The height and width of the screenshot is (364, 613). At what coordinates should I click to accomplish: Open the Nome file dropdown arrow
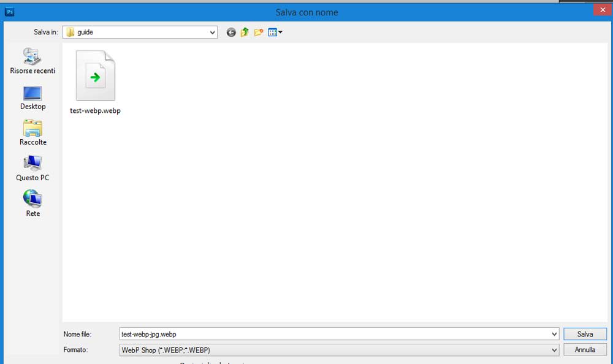(554, 335)
